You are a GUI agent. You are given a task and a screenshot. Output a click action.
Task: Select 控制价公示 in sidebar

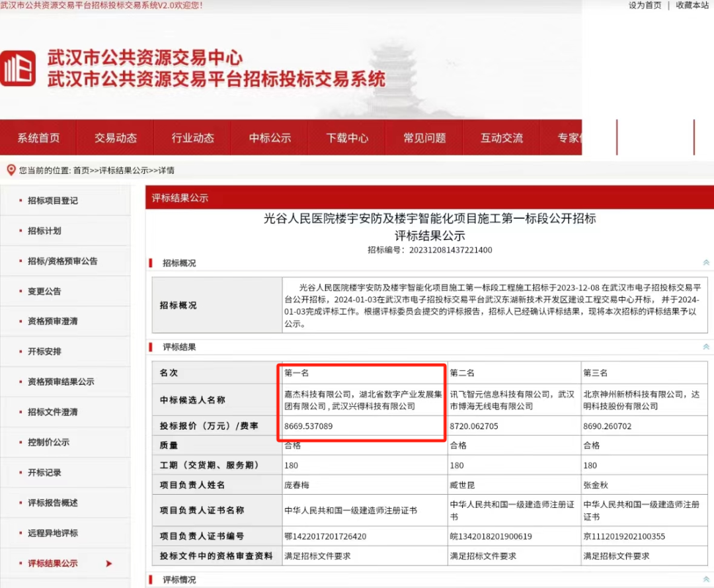click(48, 442)
